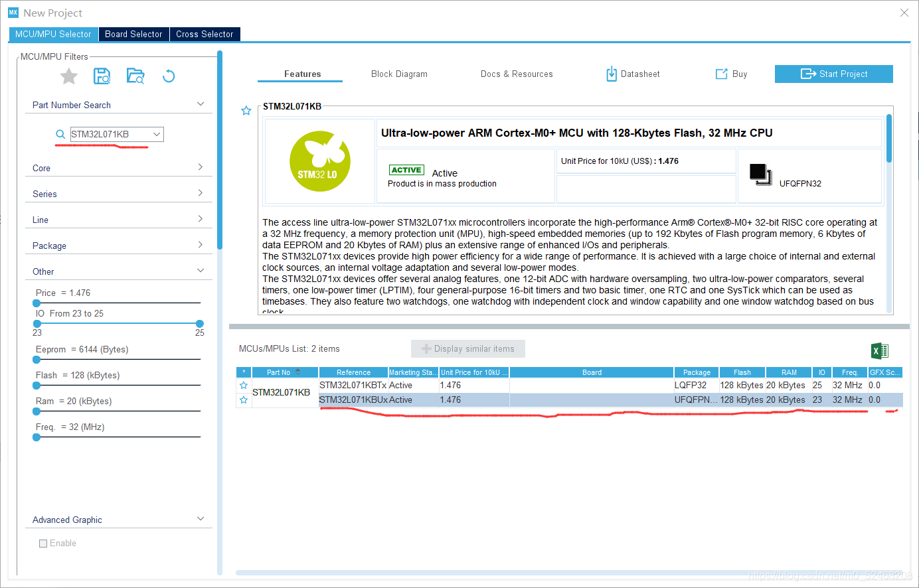Collapse the Other filter section
The width and height of the screenshot is (919, 588).
pyautogui.click(x=201, y=271)
